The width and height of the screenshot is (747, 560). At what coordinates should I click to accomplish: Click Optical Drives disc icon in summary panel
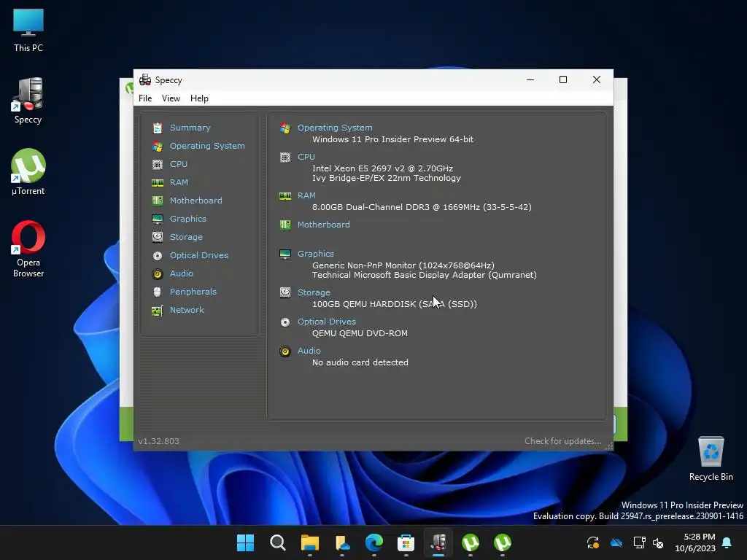click(285, 322)
